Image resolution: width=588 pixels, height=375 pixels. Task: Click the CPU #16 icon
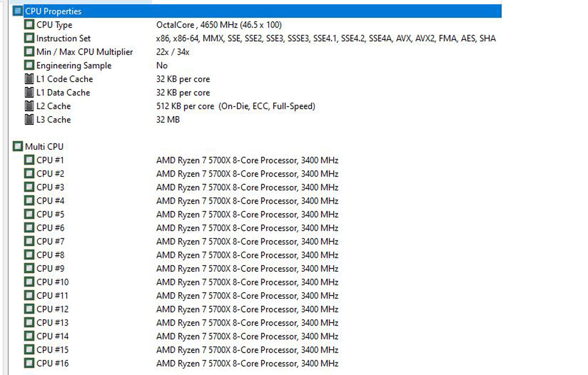[x=29, y=363]
